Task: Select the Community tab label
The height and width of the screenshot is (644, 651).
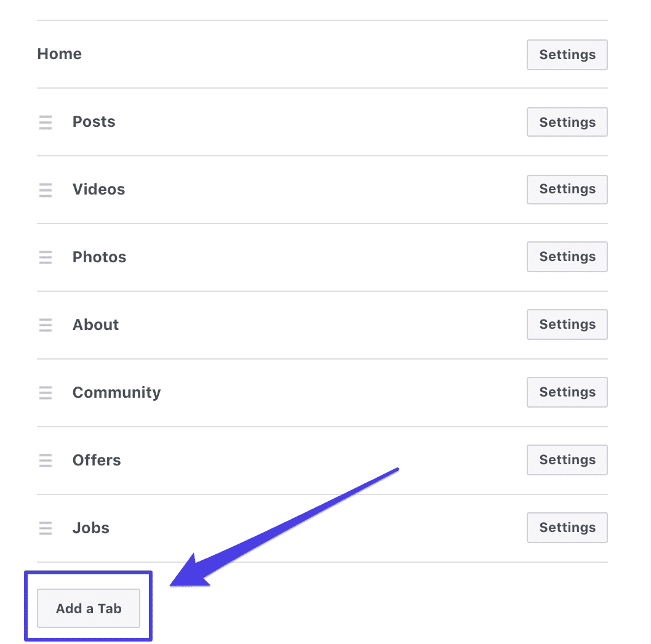Action: (x=116, y=392)
